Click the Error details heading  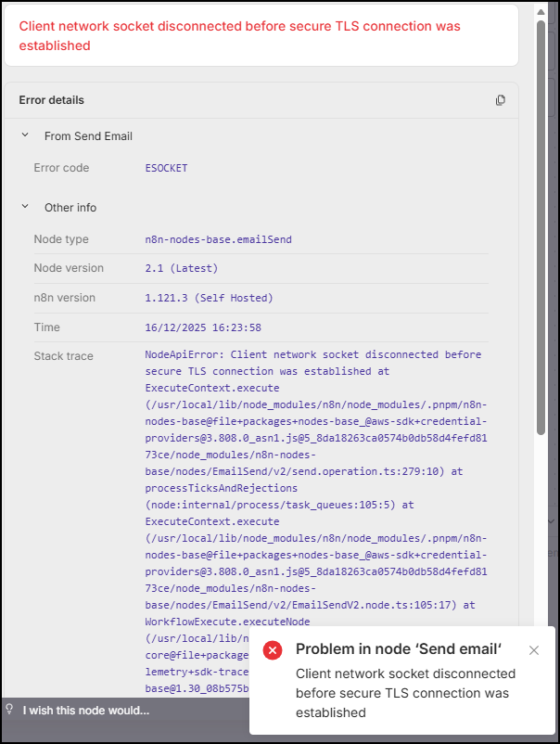coord(51,100)
